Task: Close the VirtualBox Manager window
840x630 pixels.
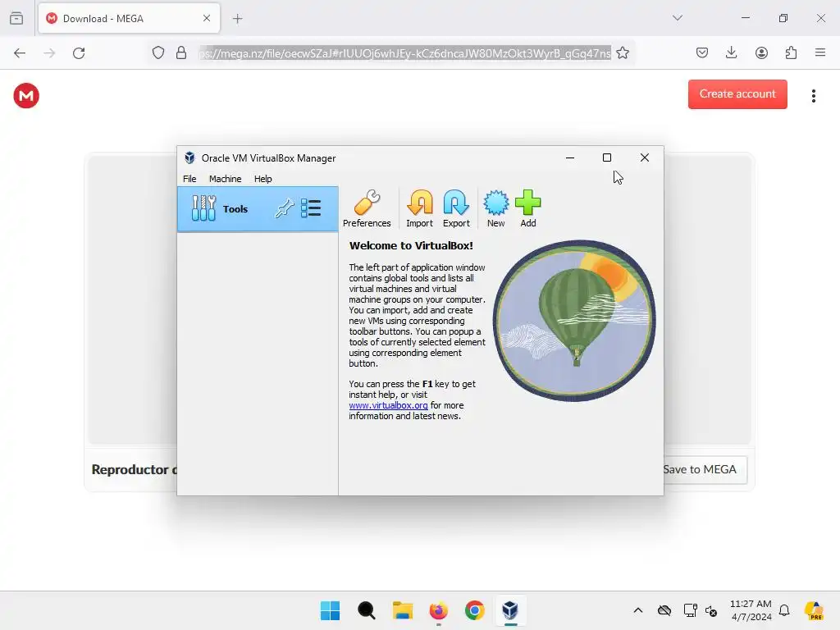Action: coord(645,157)
